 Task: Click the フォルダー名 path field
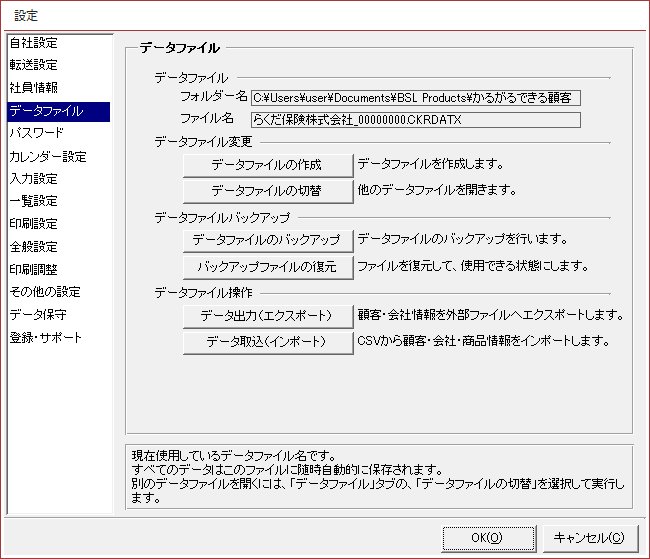(415, 97)
